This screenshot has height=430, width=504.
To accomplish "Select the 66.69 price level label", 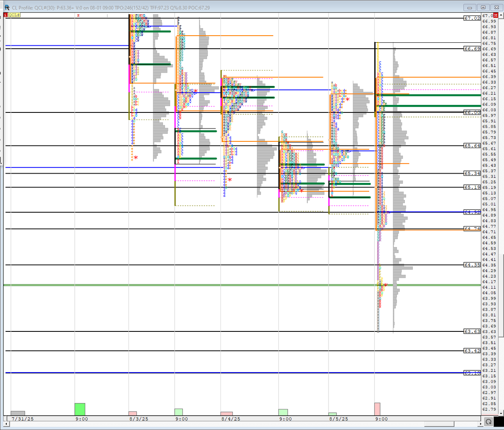I will pyautogui.click(x=472, y=49).
